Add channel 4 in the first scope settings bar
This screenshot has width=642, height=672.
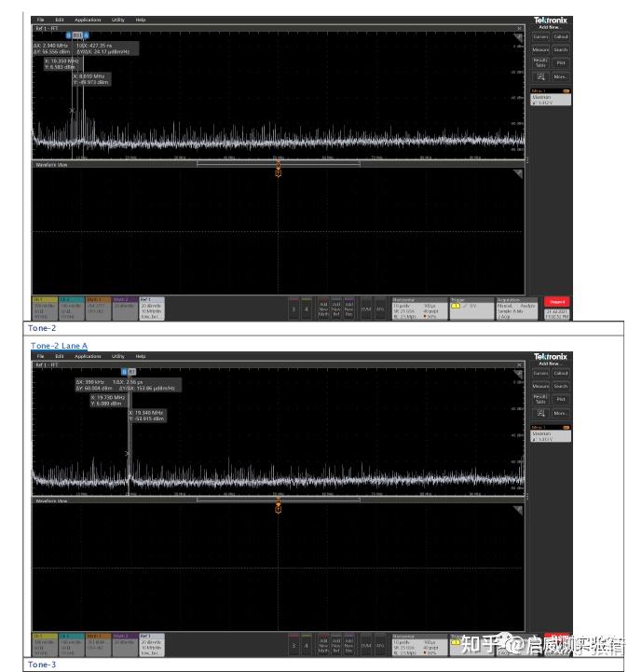pos(306,309)
